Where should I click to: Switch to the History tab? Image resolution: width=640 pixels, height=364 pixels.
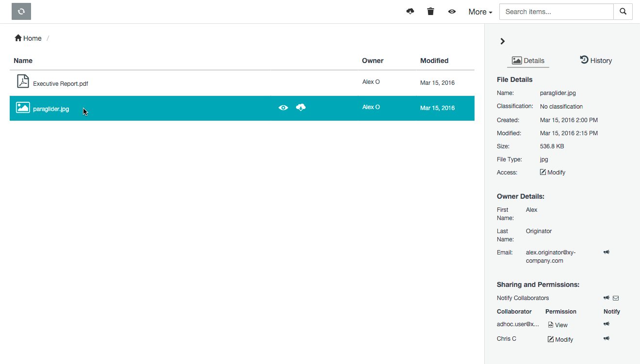click(596, 61)
